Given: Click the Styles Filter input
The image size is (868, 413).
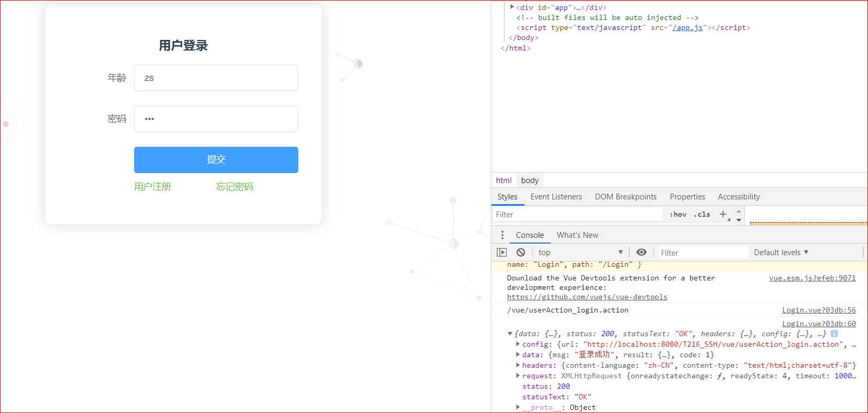Looking at the screenshot, I should coord(578,214).
